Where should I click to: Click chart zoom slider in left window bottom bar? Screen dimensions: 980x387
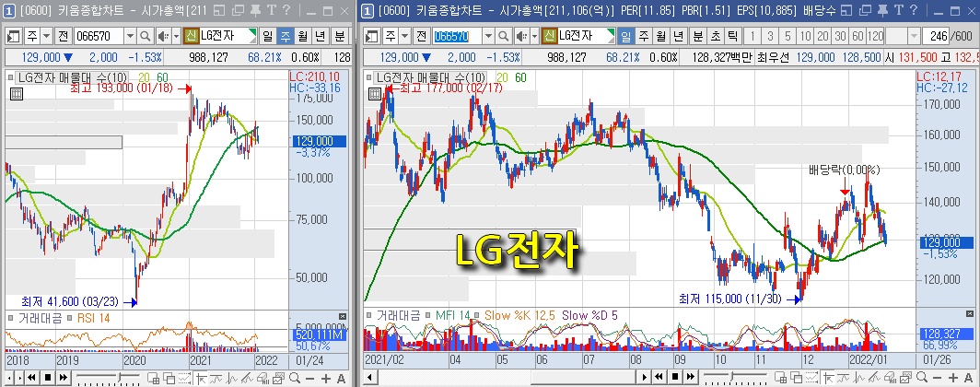click(x=108, y=377)
